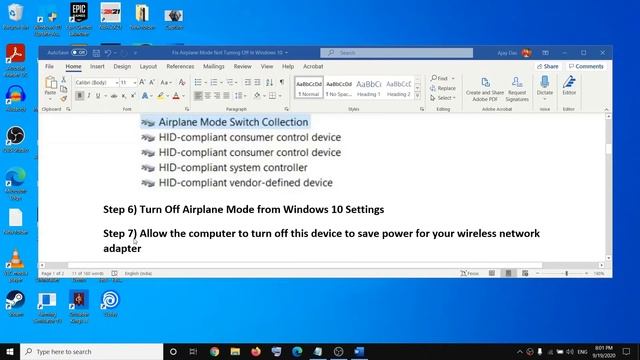The image size is (640, 360).
Task: Toggle Bold formatting
Action: point(80,96)
